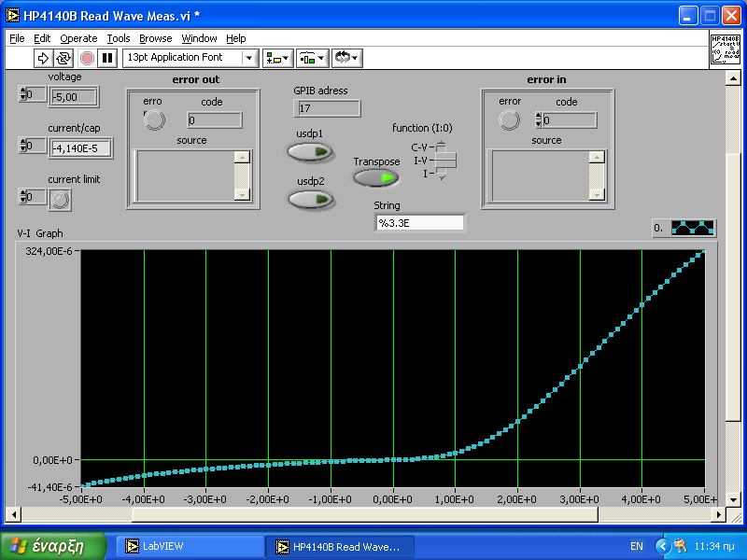Screen dimensions: 747x560
Task: Open the Align Objects toolbar menu
Action: click(x=277, y=58)
